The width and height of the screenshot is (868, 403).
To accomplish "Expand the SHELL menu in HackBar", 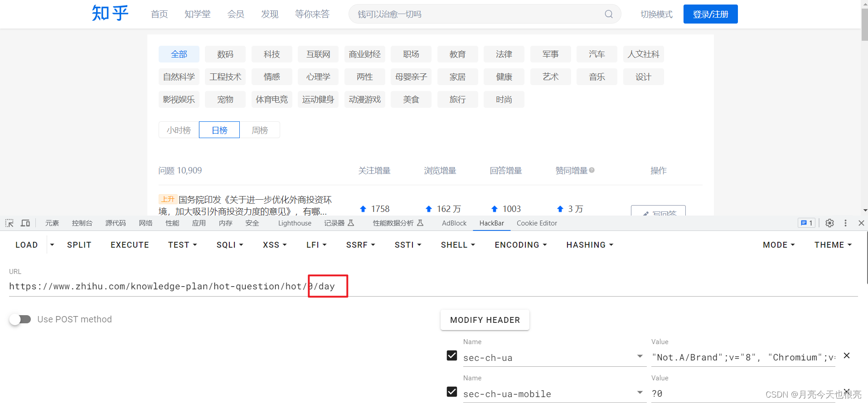I will pos(458,245).
